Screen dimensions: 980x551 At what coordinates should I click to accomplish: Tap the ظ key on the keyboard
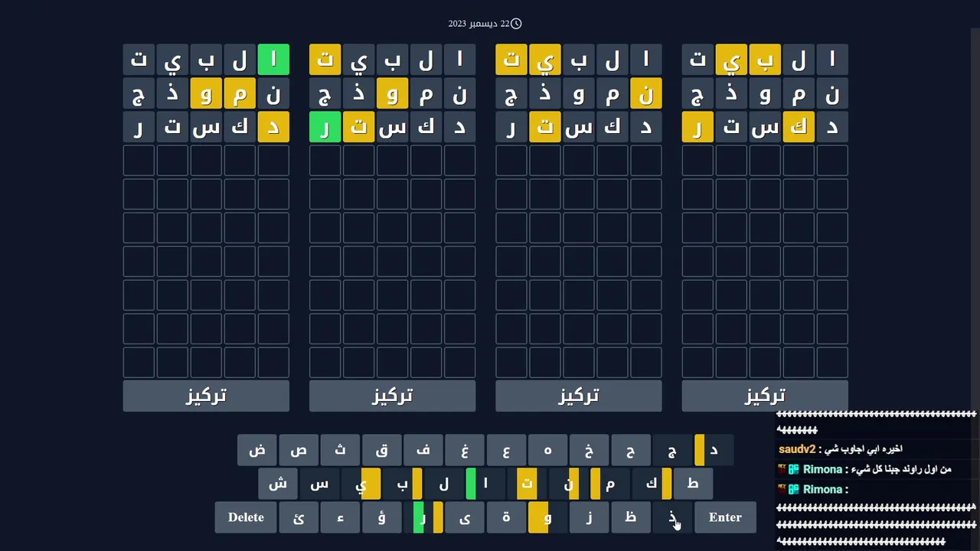(x=629, y=517)
